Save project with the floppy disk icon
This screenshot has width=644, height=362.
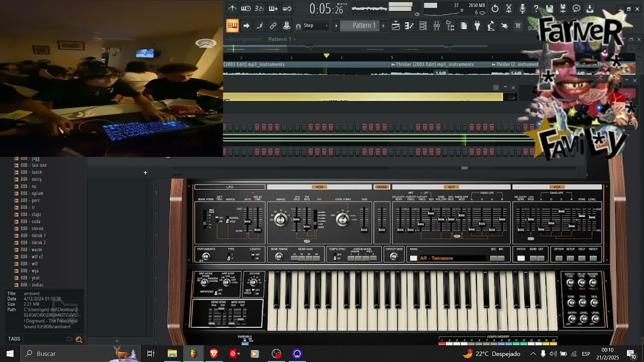549,9
